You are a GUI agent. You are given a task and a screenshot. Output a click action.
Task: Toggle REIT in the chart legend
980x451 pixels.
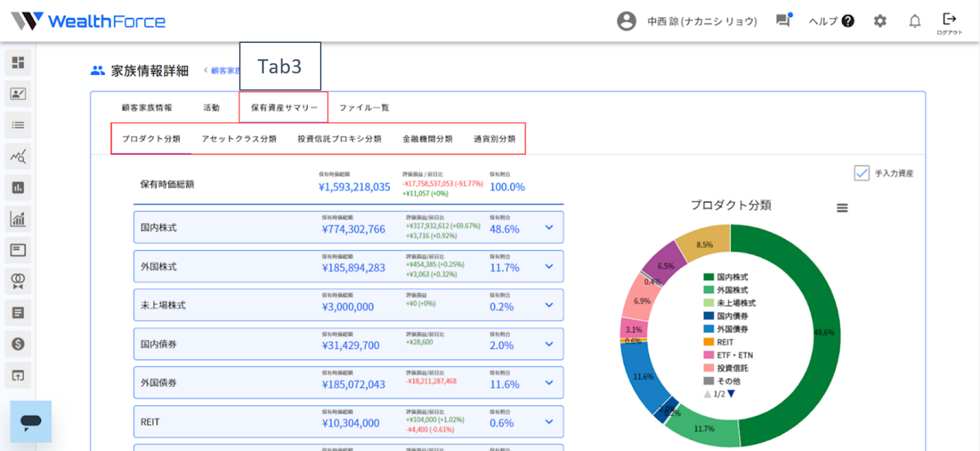[718, 342]
